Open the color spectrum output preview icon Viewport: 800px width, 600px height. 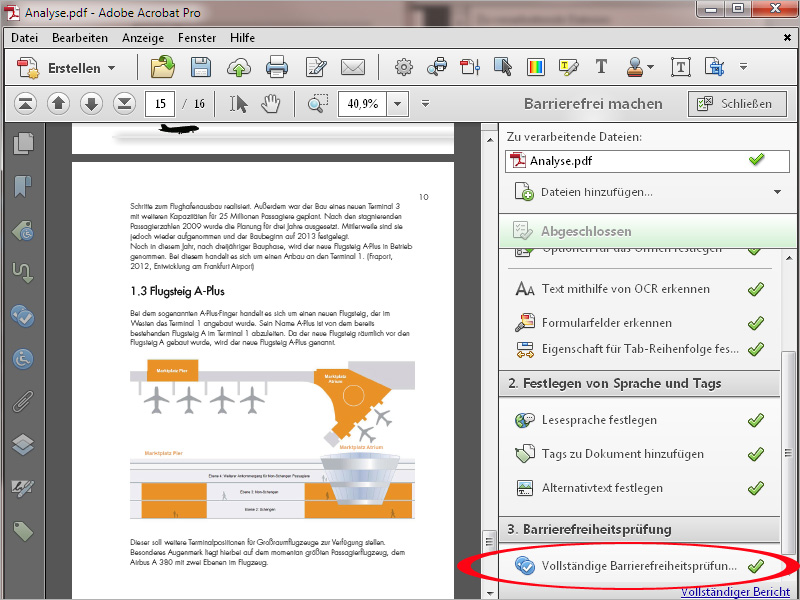point(536,67)
